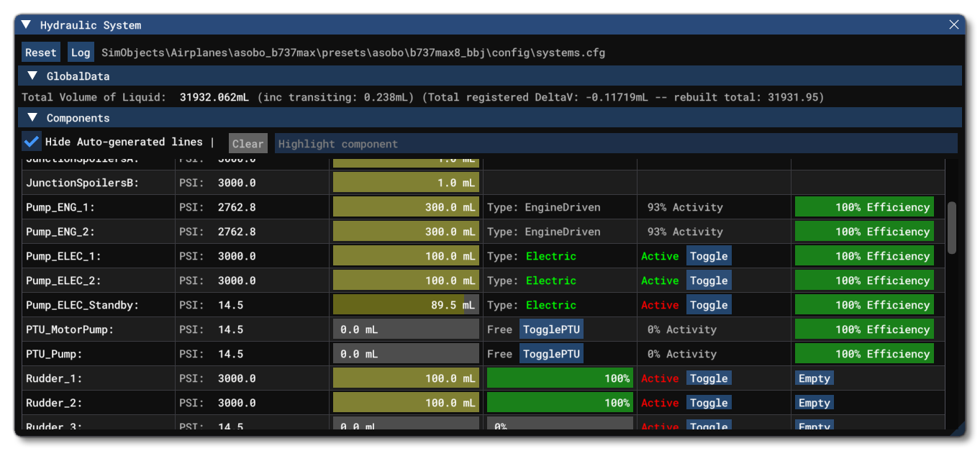The width and height of the screenshot is (980, 451).
Task: Collapse the Components section
Action: [32, 118]
